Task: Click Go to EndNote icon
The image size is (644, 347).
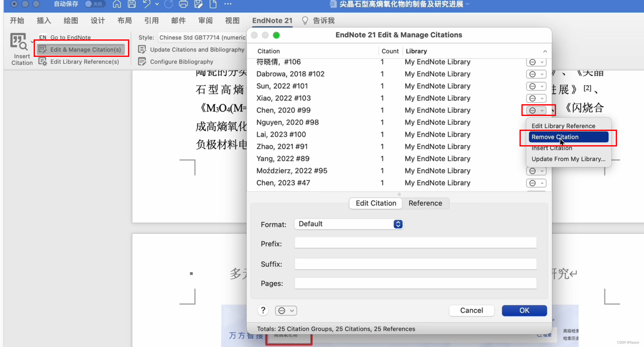Action: pyautogui.click(x=42, y=37)
